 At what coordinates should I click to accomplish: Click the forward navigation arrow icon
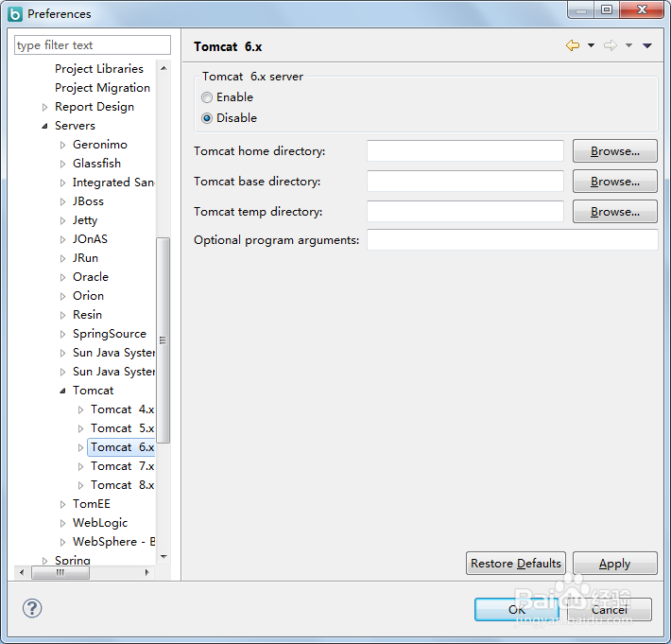[x=611, y=45]
